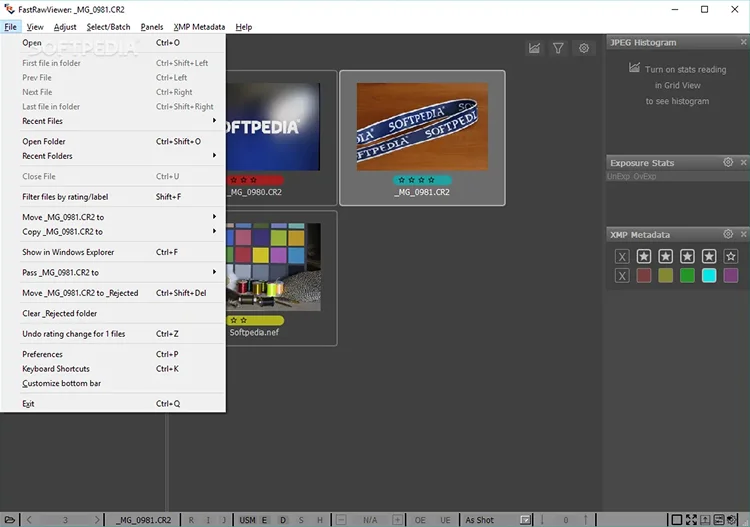
Task: Open the filter funnel icon in grid toolbar
Action: tap(558, 48)
